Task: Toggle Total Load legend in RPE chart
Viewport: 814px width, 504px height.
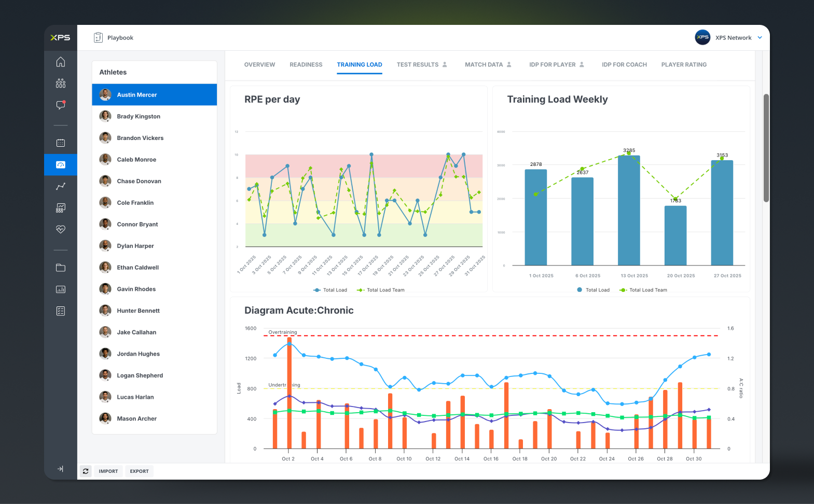Action: coord(330,290)
